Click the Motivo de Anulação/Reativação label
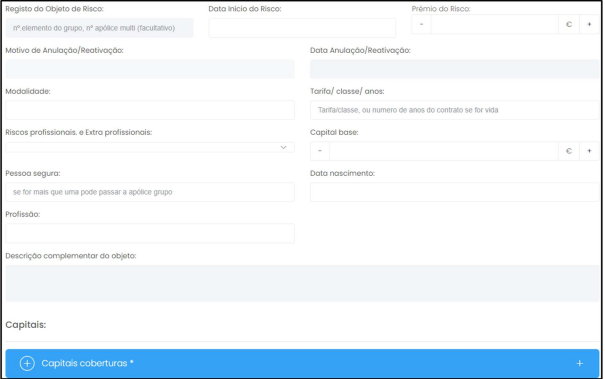This screenshot has width=605, height=379. coord(64,50)
